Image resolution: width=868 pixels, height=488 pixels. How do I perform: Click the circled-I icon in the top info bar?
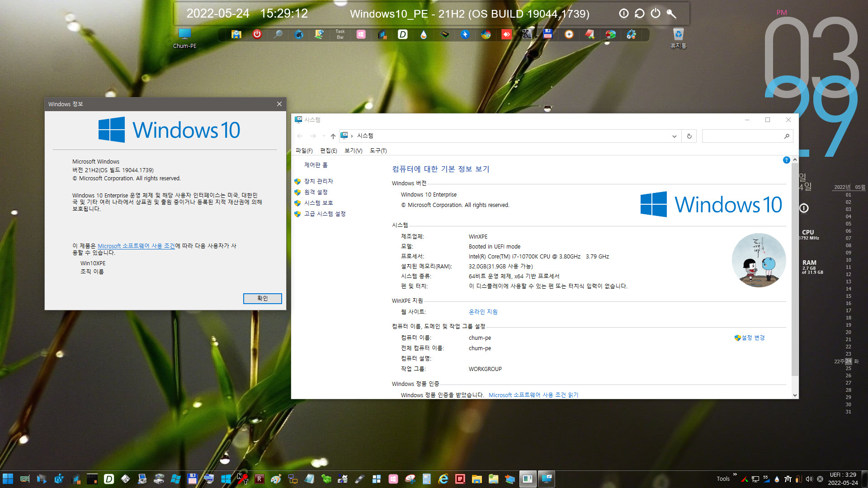(624, 14)
